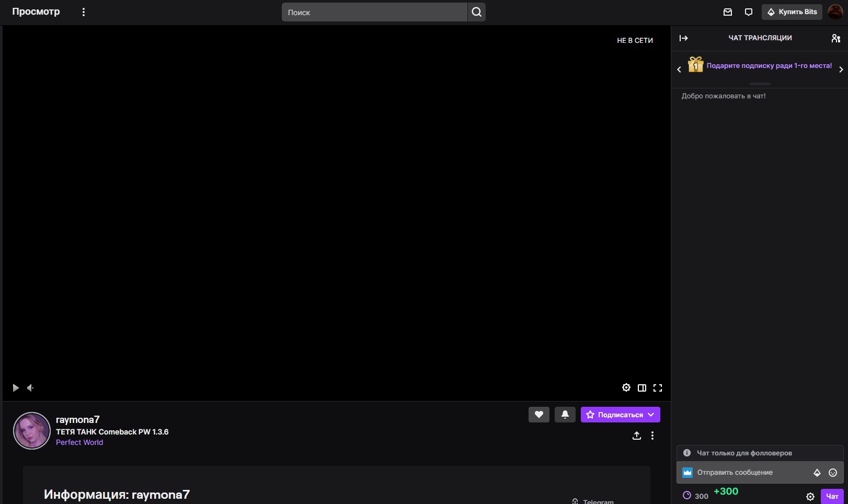Collapse the stream chat panel
Screen dimensions: 848x504
click(683, 38)
